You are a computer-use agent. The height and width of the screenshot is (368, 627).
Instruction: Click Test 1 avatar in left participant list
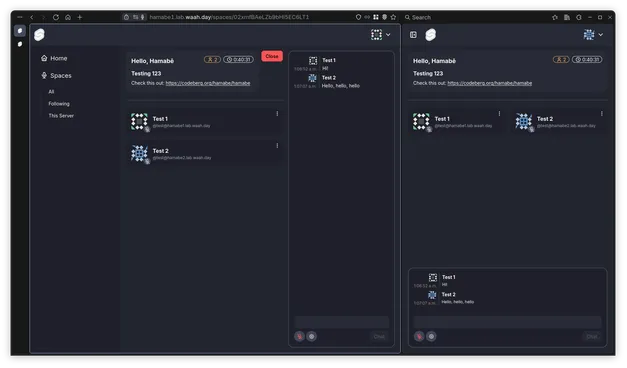(139, 121)
